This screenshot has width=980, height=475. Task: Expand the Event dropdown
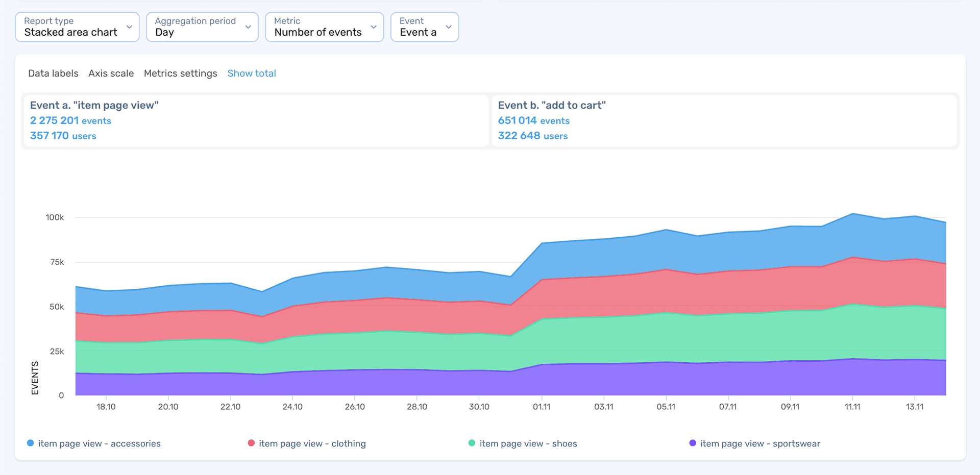coord(424,27)
